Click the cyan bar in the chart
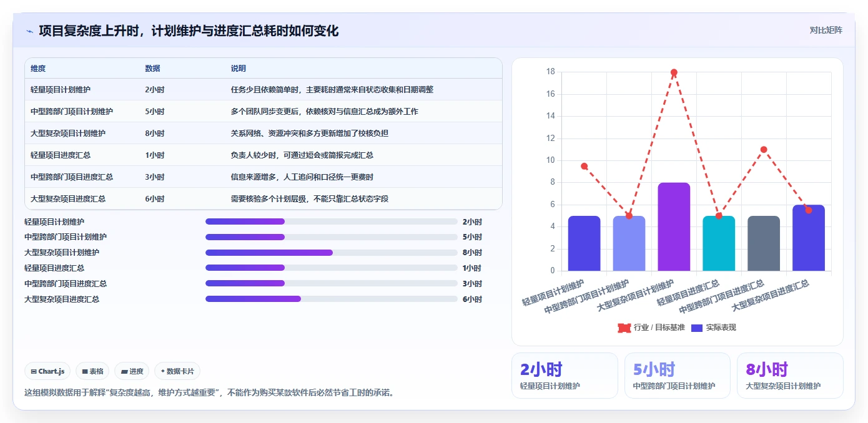The width and height of the screenshot is (868, 423). point(719,243)
